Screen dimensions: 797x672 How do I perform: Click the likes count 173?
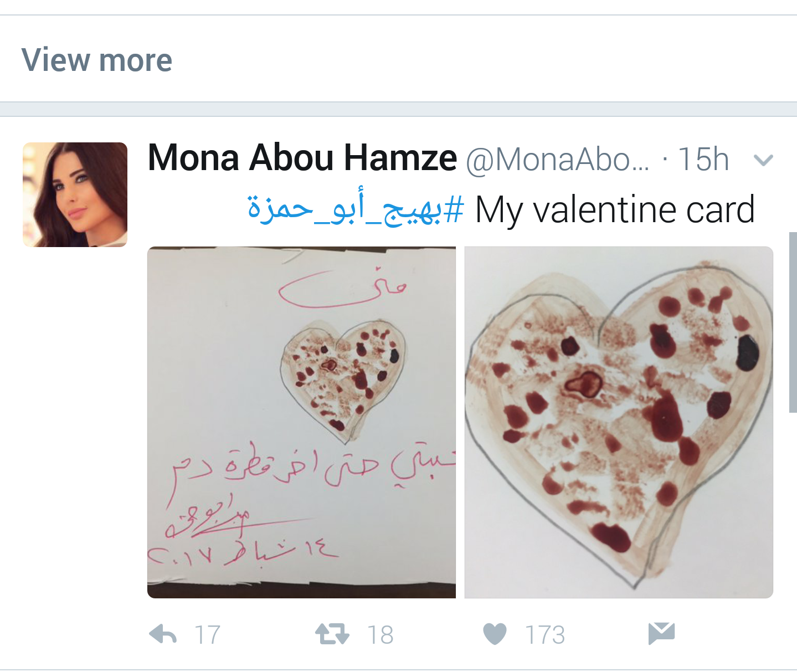point(546,635)
